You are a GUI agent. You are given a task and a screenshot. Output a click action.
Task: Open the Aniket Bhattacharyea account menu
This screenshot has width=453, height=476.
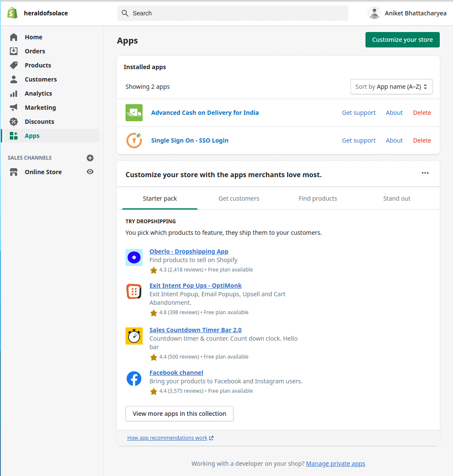(407, 13)
